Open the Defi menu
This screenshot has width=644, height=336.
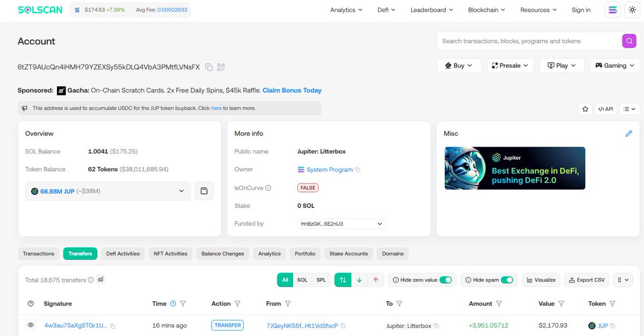pos(386,10)
